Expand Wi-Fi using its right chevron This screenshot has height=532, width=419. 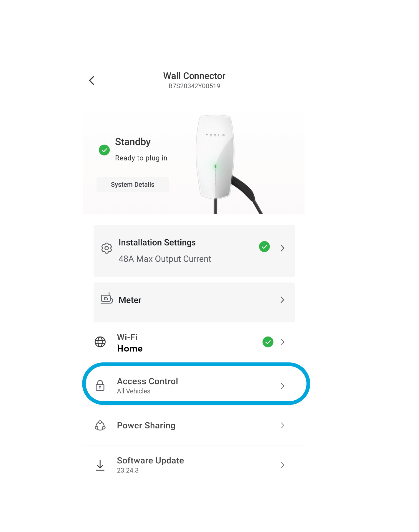pos(282,342)
